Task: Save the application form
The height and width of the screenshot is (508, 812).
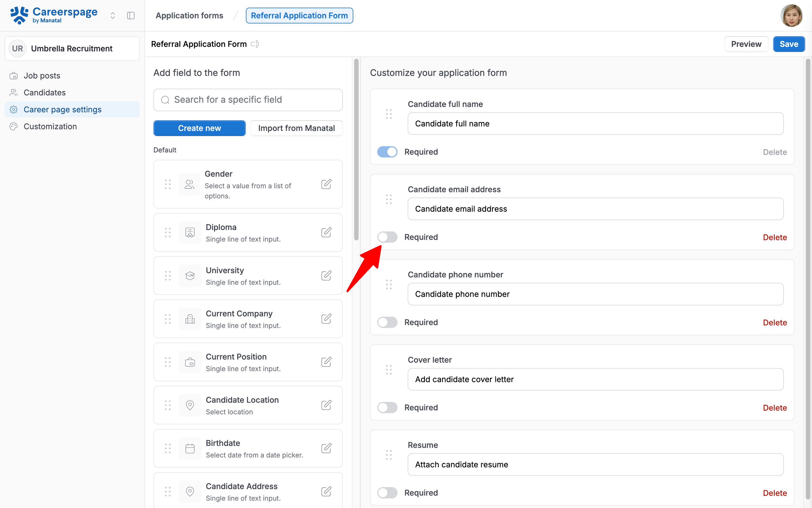Action: coord(789,44)
